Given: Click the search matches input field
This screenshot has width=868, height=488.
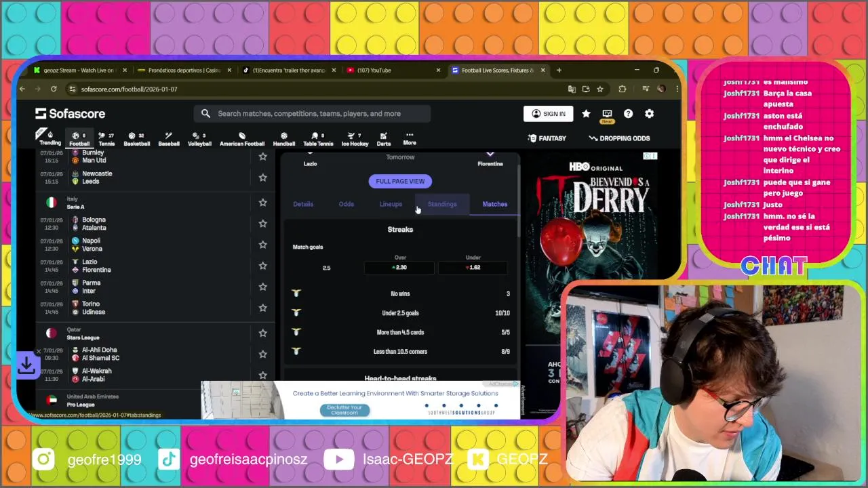Looking at the screenshot, I should (x=313, y=114).
